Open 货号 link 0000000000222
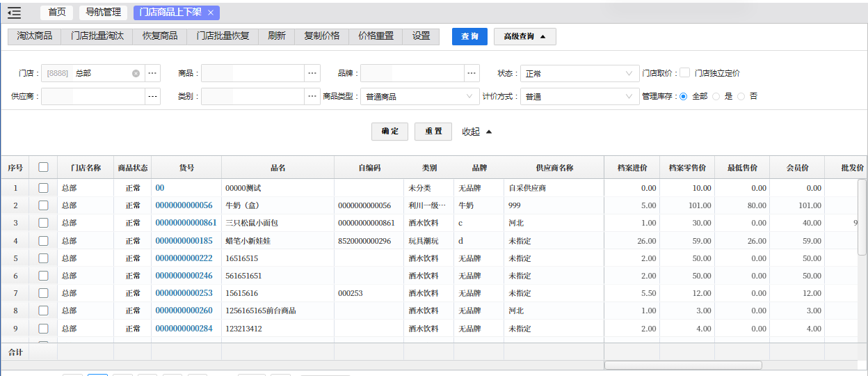 pos(184,258)
